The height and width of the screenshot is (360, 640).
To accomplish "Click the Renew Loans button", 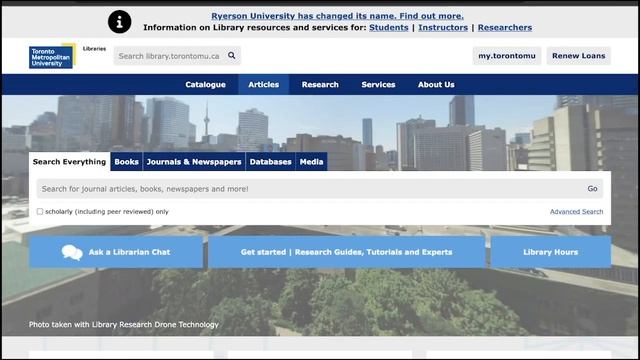I will (578, 56).
